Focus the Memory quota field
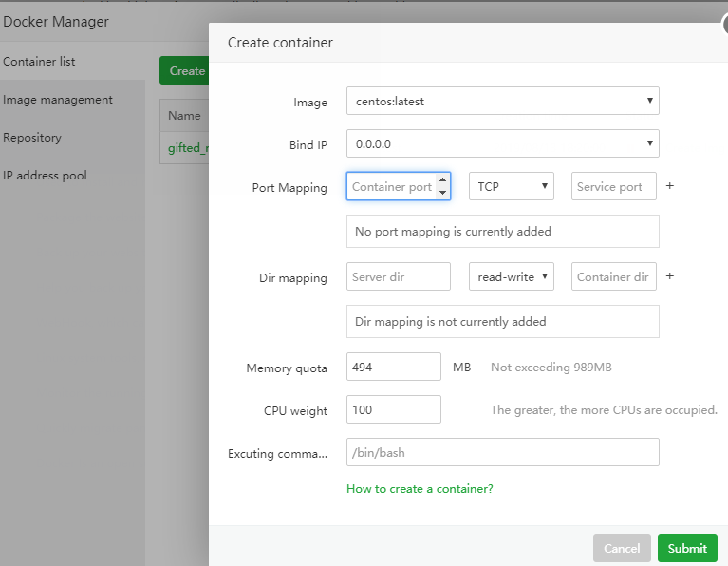The height and width of the screenshot is (566, 728). point(393,368)
